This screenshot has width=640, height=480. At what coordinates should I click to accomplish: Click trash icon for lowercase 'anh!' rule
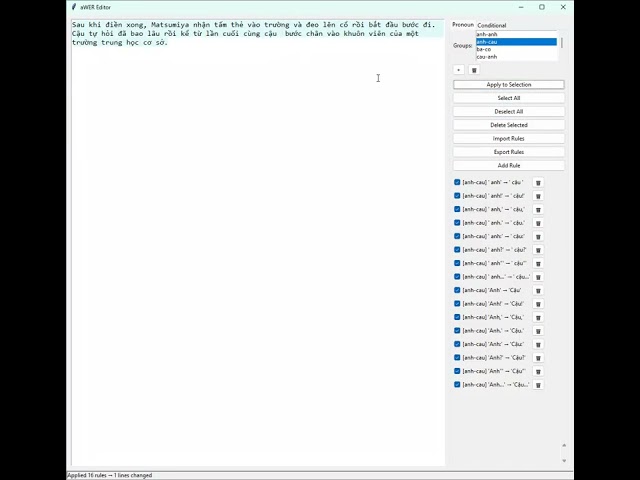[x=538, y=196]
